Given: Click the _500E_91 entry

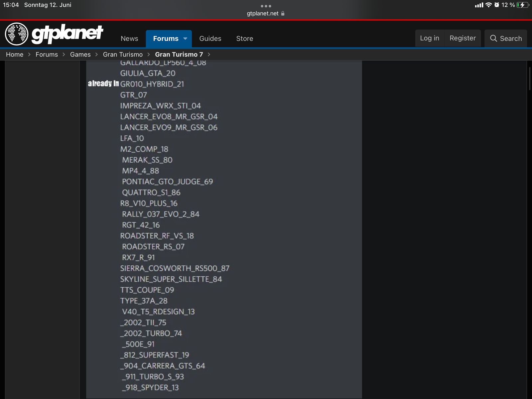Looking at the screenshot, I should [x=138, y=344].
